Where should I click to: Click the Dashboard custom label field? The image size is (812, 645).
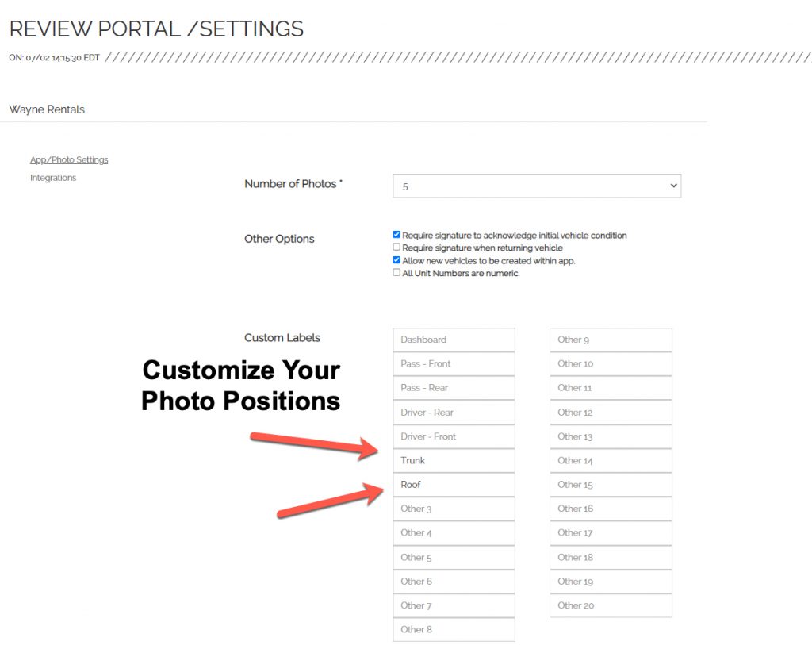[454, 340]
